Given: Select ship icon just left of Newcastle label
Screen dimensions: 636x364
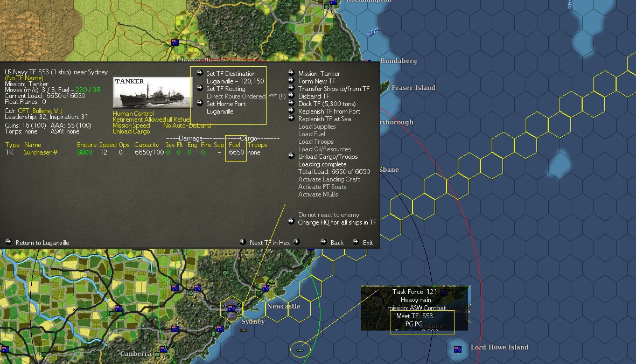Looking at the screenshot, I should click(x=255, y=309).
